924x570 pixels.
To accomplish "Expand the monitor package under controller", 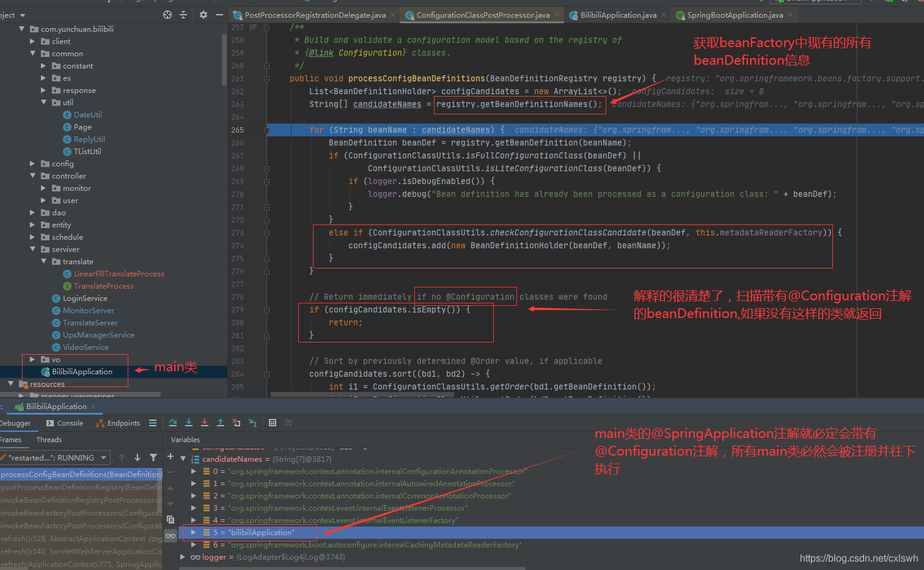I will click(x=44, y=188).
